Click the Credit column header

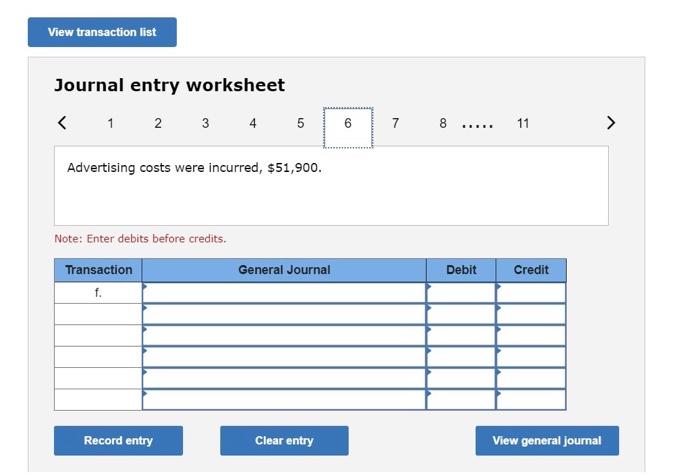531,270
